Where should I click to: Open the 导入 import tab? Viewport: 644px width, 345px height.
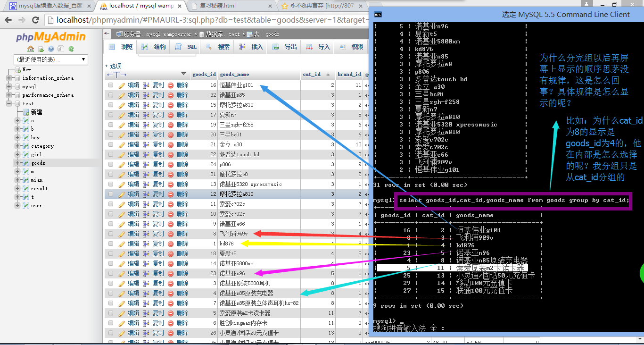click(x=318, y=47)
